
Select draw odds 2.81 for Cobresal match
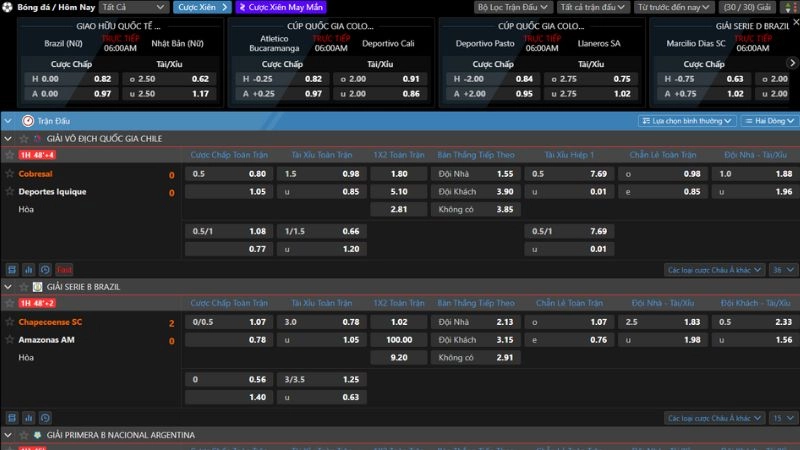[x=398, y=209]
